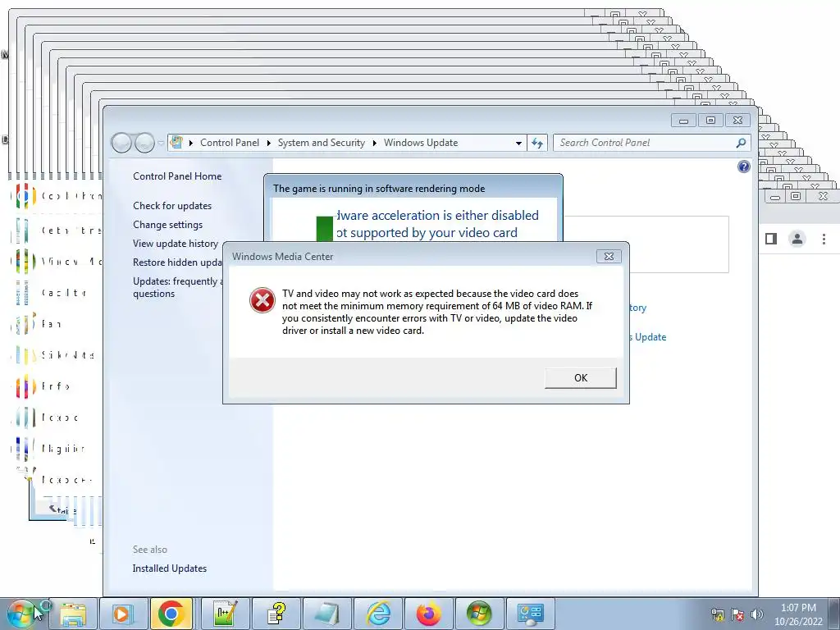Click the hardware acceleration disabled message
Screen dimensions: 840x630
pyautogui.click(x=436, y=224)
